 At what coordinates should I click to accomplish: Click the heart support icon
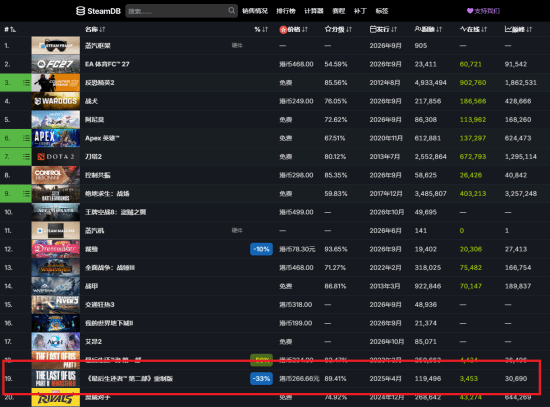click(470, 11)
